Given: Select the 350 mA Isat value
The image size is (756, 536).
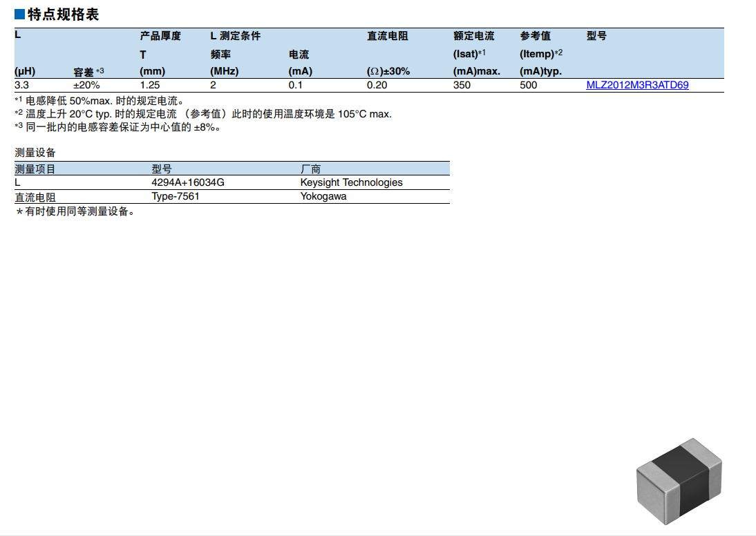Looking at the screenshot, I should pyautogui.click(x=462, y=86).
